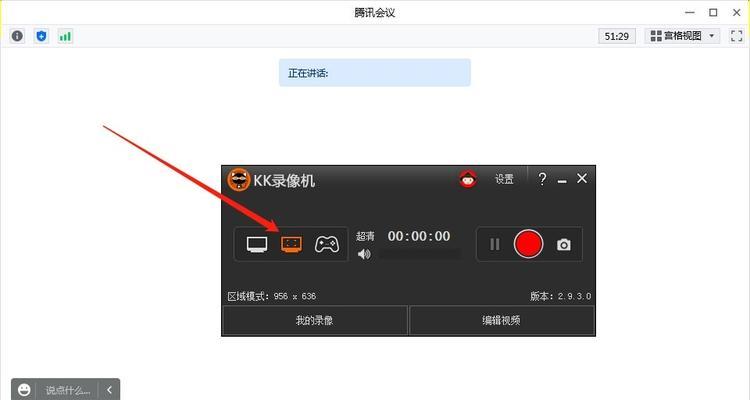The width and height of the screenshot is (750, 400).
Task: Click the red-hat avatar icon in KK录像机
Action: click(x=468, y=179)
